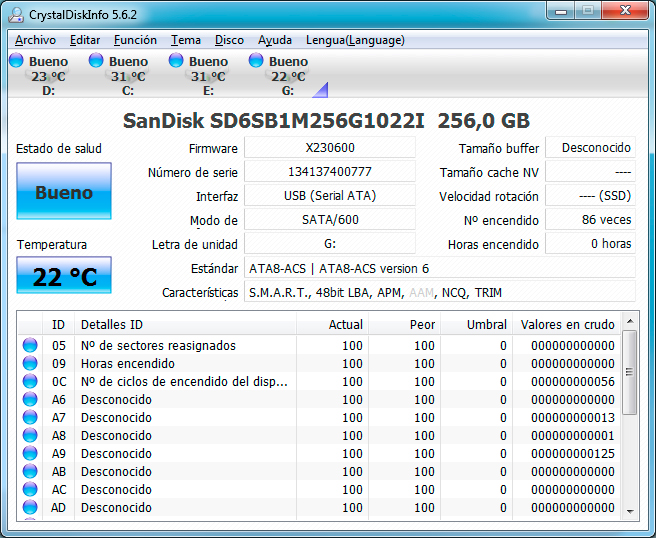Open the Disco menu
Image resolution: width=656 pixels, height=538 pixels.
[x=229, y=40]
